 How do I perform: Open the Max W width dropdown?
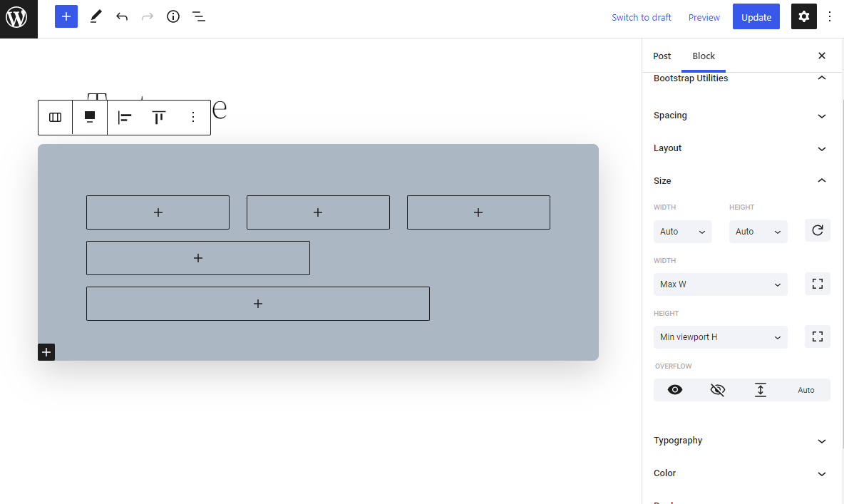[x=720, y=284]
